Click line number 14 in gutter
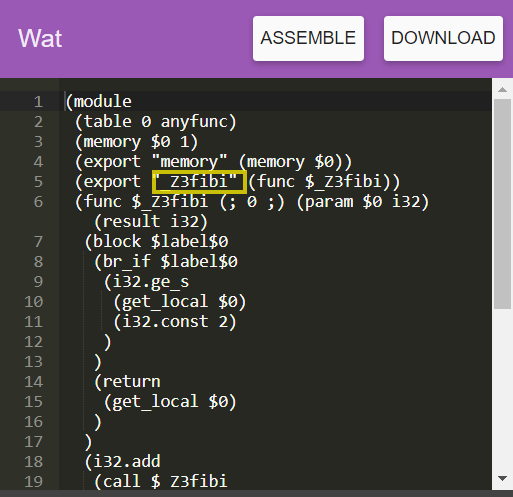This screenshot has height=497, width=513. point(34,382)
